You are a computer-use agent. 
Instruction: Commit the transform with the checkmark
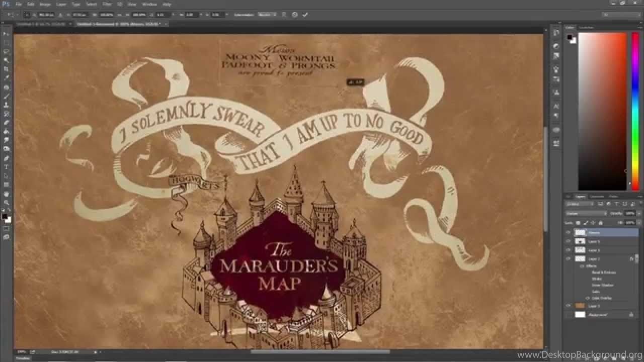point(305,15)
